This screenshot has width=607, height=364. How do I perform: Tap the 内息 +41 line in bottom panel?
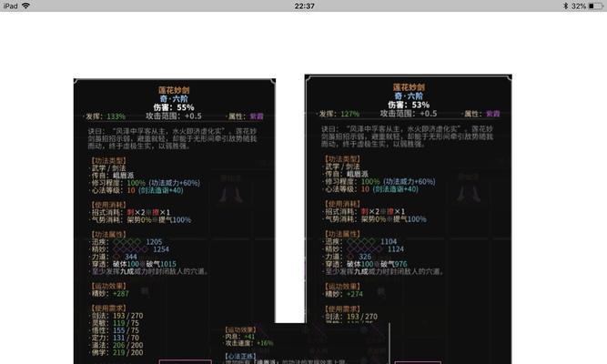240,337
